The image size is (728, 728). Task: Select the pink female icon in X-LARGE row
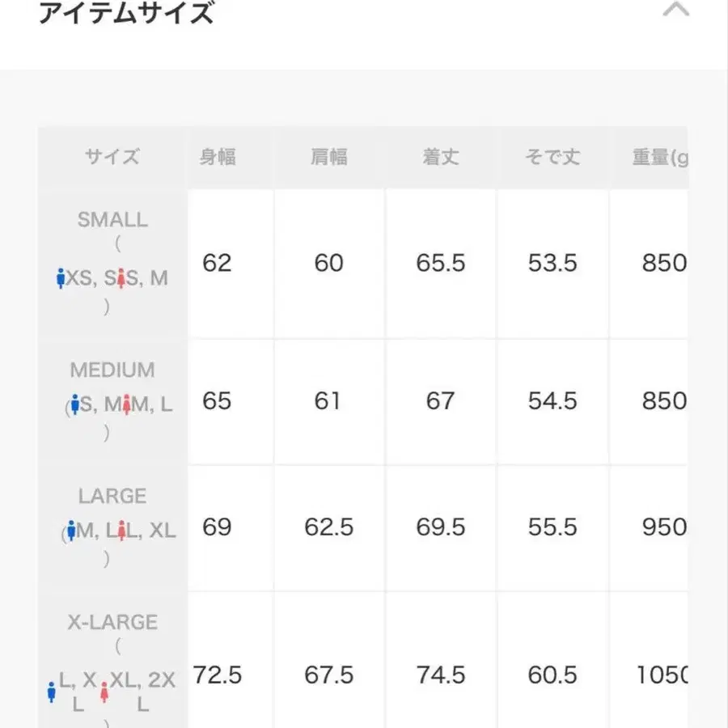pos(105,692)
